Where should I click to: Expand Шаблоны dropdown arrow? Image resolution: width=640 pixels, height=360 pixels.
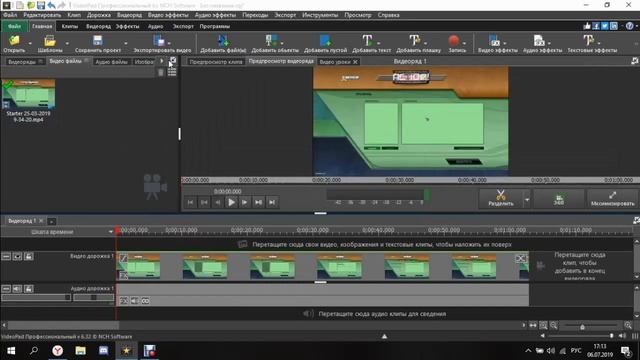pyautogui.click(x=67, y=43)
